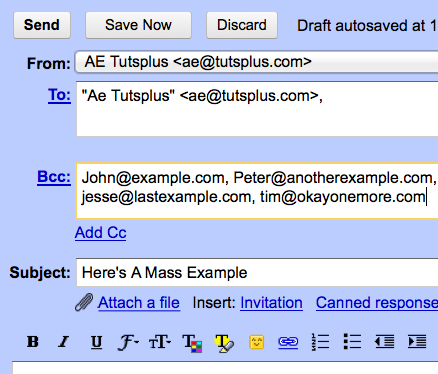Open the text size menu
The width and height of the screenshot is (438, 374).
tap(160, 342)
